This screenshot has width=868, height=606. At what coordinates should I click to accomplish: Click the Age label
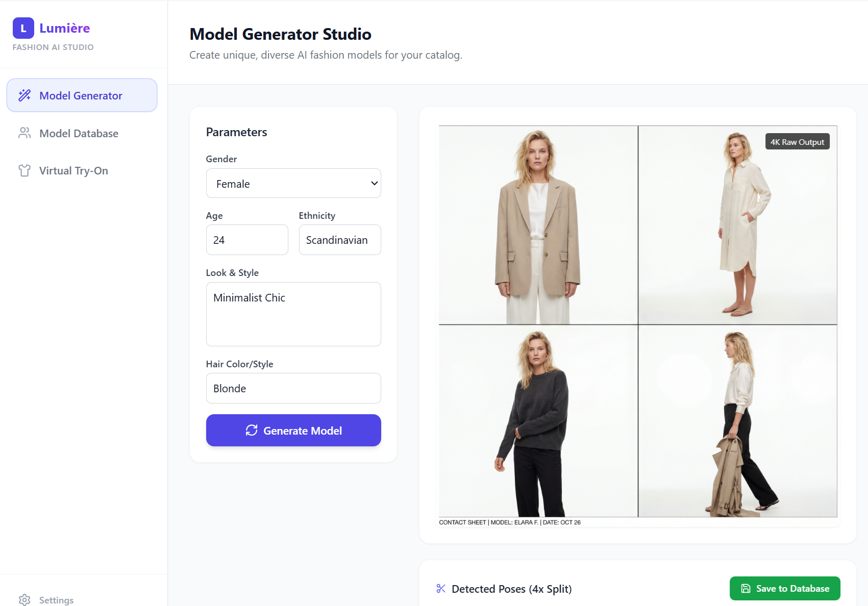(x=214, y=215)
